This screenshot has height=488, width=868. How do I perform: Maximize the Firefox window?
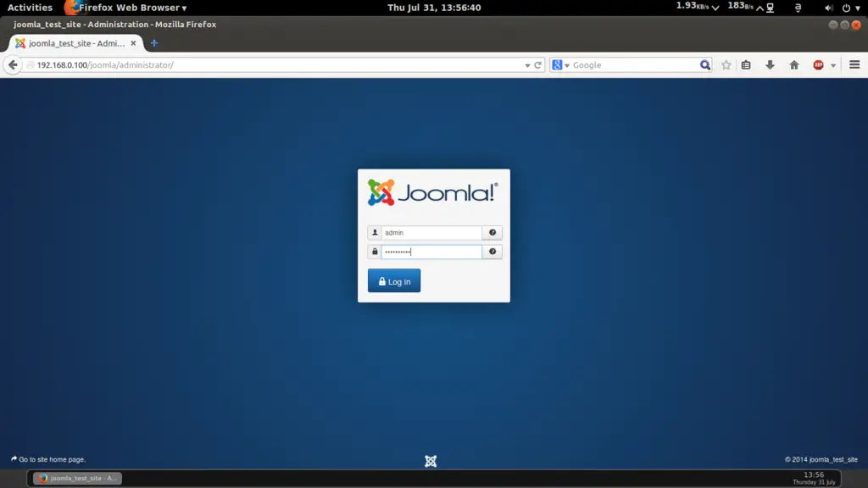pyautogui.click(x=844, y=25)
